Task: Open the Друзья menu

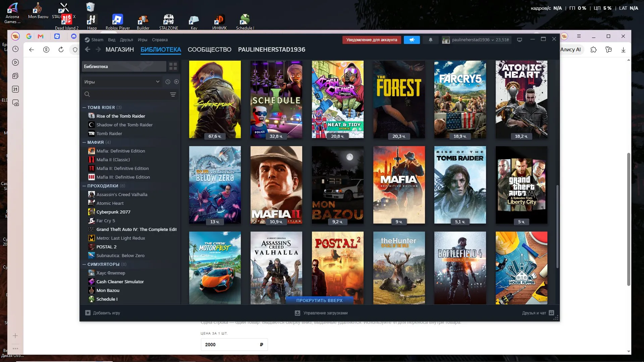Action: (126, 40)
